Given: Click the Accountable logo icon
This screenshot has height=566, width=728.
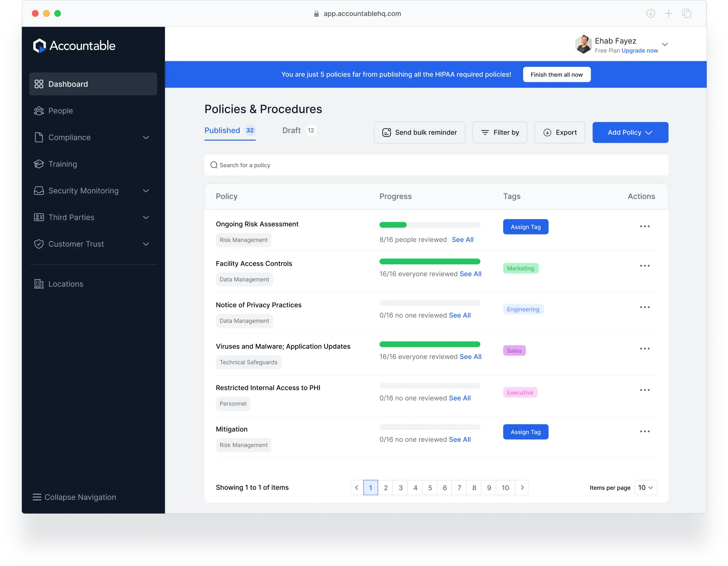Looking at the screenshot, I should click(39, 46).
